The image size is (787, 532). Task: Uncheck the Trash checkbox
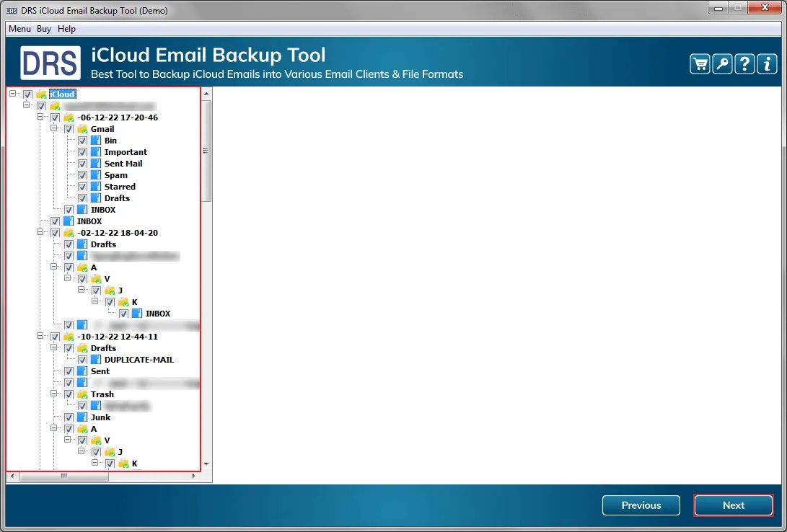coord(69,394)
